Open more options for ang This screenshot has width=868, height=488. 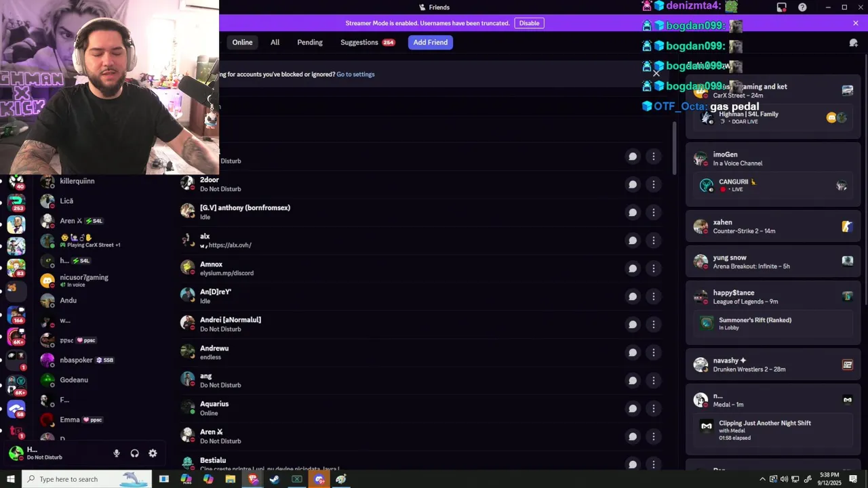[x=654, y=380]
